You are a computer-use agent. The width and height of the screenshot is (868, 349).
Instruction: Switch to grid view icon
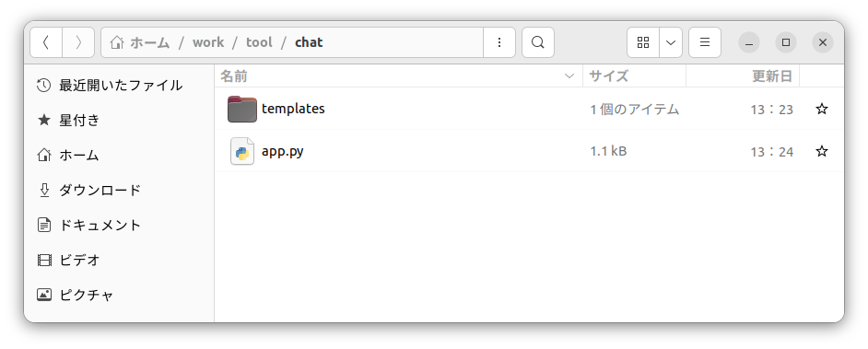(x=642, y=42)
